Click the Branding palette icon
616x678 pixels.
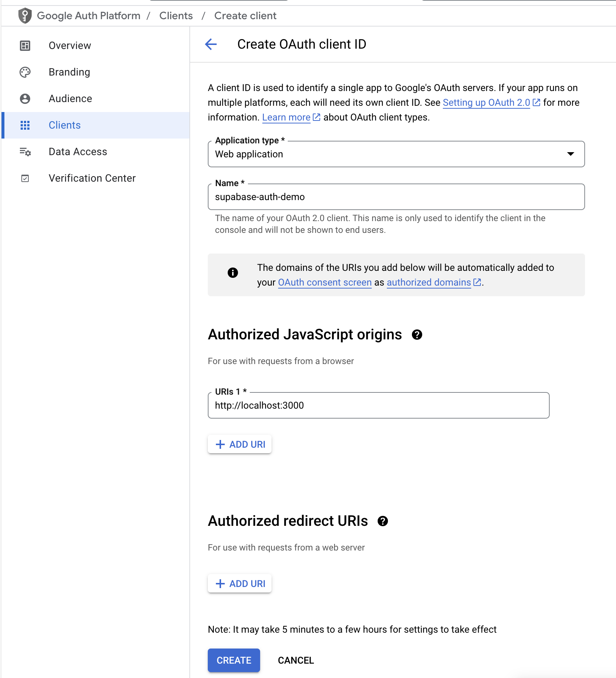(x=25, y=72)
